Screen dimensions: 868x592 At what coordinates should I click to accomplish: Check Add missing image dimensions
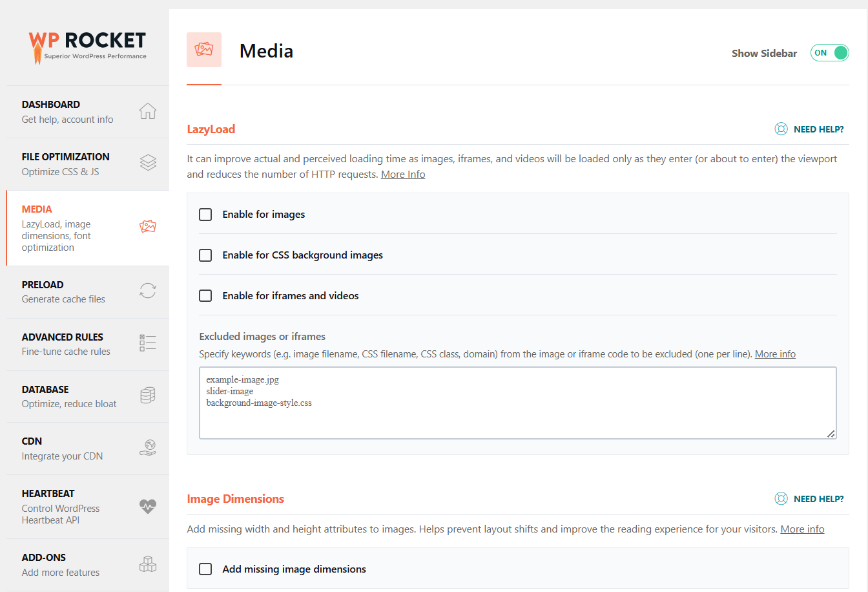[205, 569]
